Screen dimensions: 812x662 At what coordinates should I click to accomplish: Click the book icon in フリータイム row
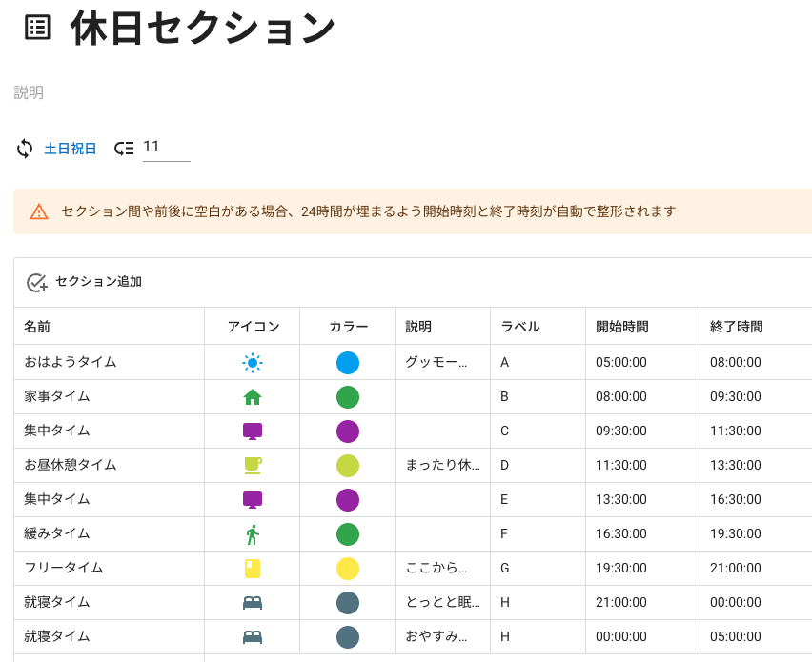pyautogui.click(x=253, y=569)
